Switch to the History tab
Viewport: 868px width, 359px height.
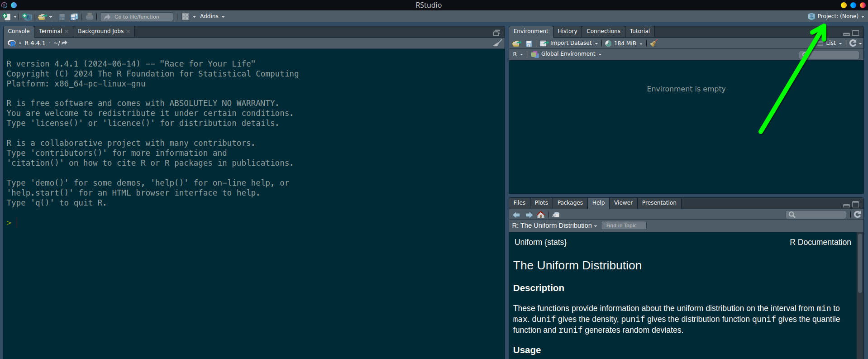pyautogui.click(x=567, y=31)
